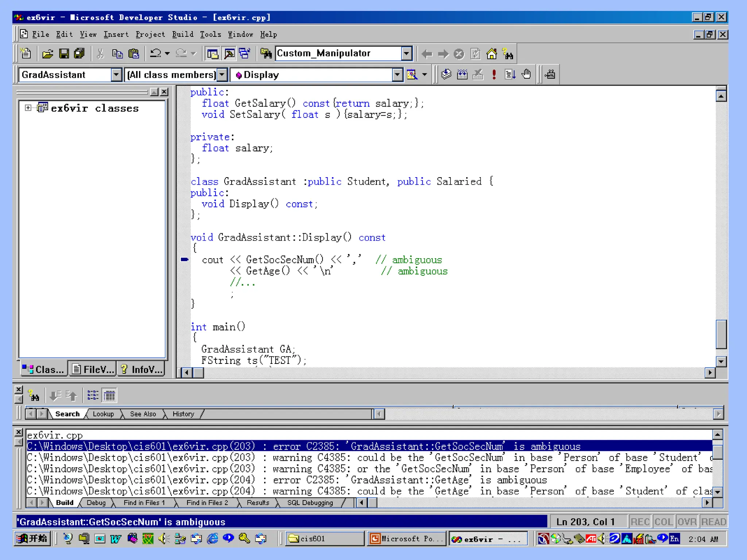Expand the ex6vir classes tree node
Viewport: 747px width, 560px height.
pyautogui.click(x=28, y=108)
